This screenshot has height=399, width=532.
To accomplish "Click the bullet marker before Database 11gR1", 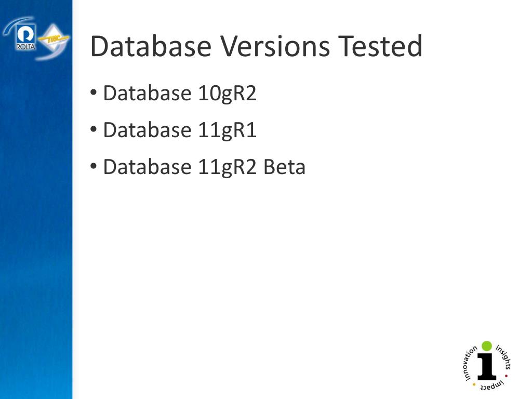I will pos(94,129).
